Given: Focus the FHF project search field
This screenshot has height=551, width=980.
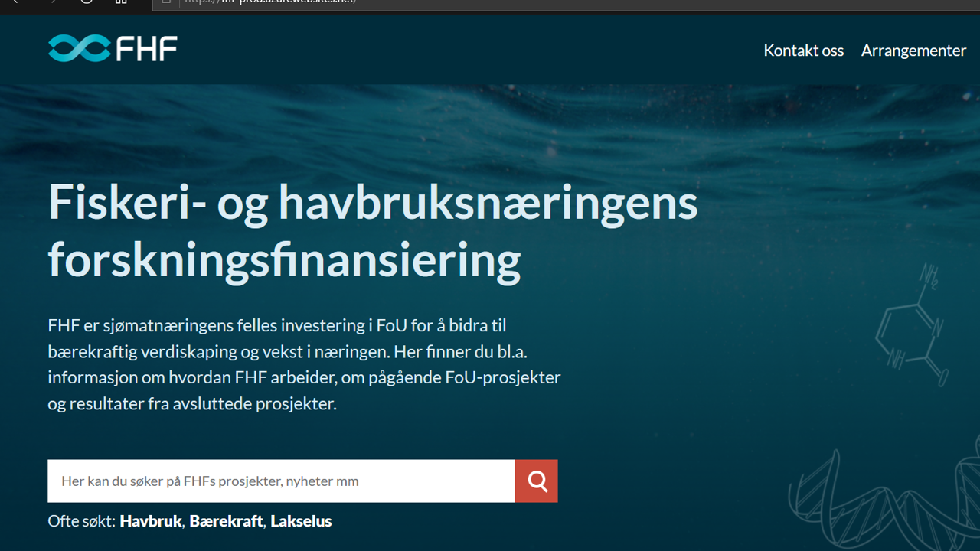Looking at the screenshot, I should 281,481.
